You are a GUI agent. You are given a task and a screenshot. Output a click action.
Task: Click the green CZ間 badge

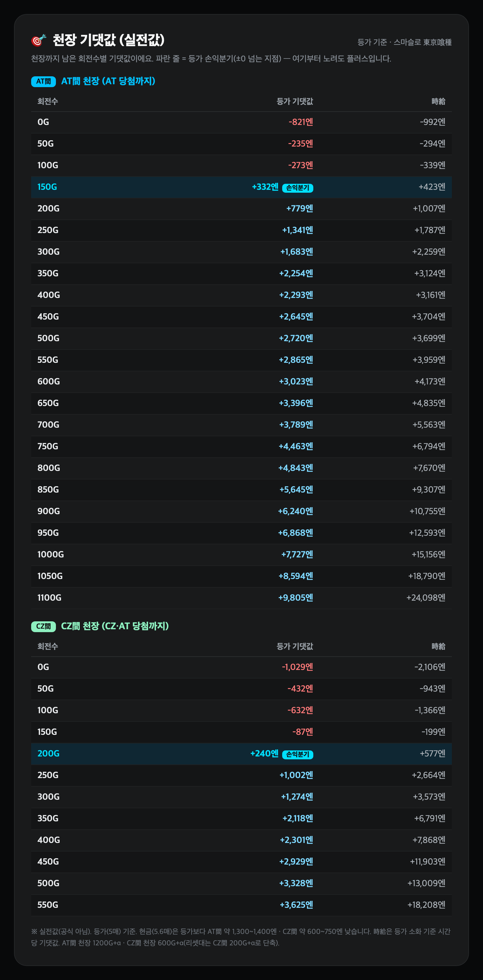point(43,626)
